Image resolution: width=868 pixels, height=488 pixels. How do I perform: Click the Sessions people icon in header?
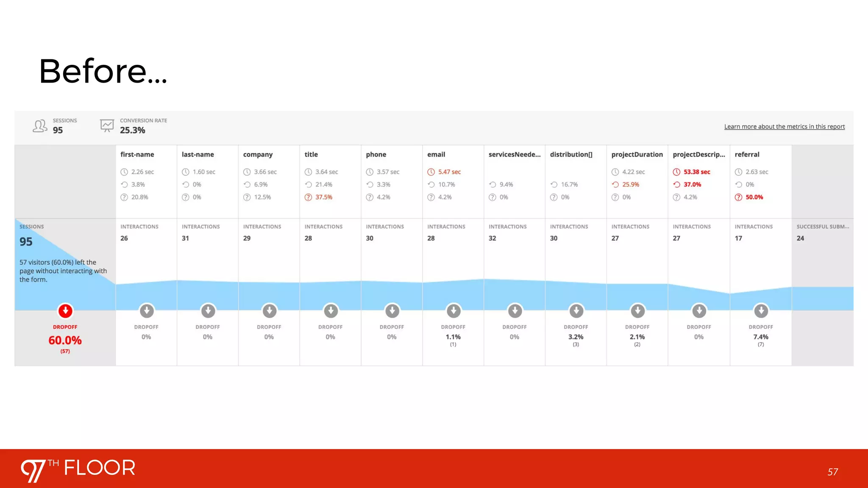click(x=40, y=126)
